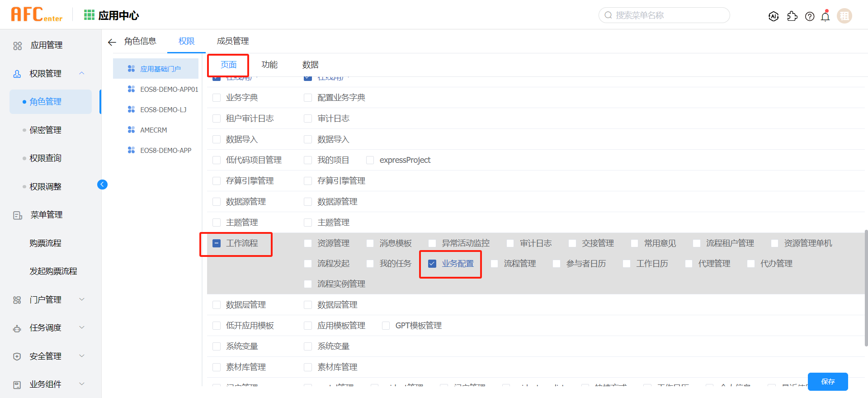
Task: Collapse the 权限管理 menu chevron
Action: coord(82,73)
